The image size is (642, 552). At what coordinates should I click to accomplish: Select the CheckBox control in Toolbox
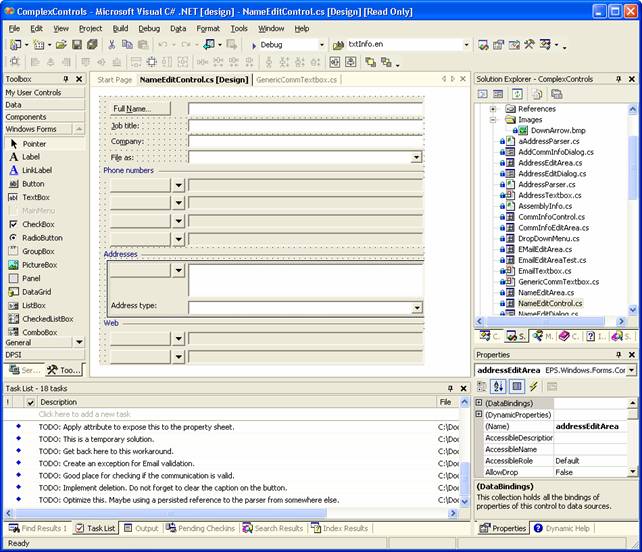click(x=38, y=225)
